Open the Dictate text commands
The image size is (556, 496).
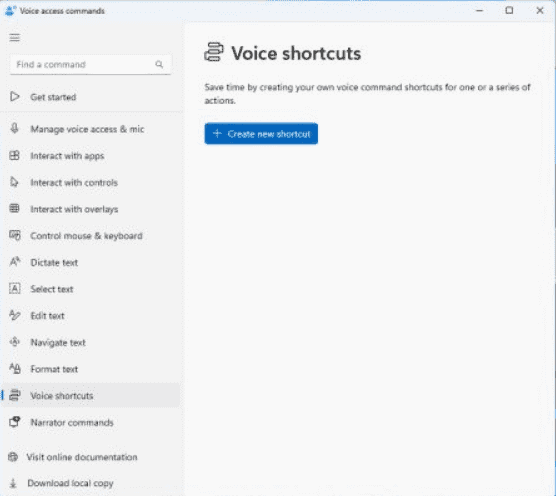(x=91, y=262)
